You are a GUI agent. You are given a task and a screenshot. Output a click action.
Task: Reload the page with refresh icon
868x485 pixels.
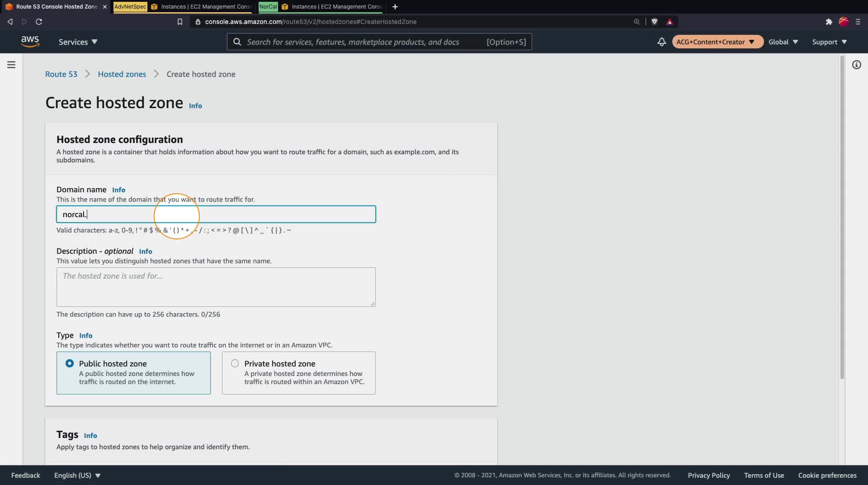39,22
